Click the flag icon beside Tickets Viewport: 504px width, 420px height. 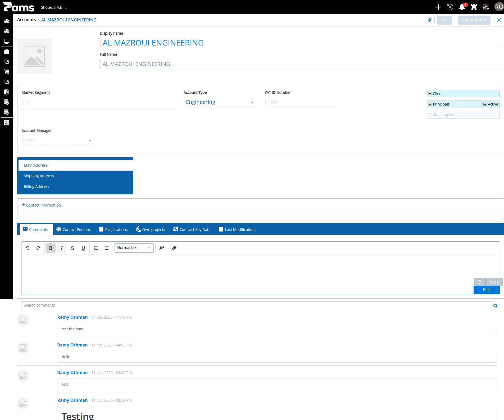click(x=480, y=282)
